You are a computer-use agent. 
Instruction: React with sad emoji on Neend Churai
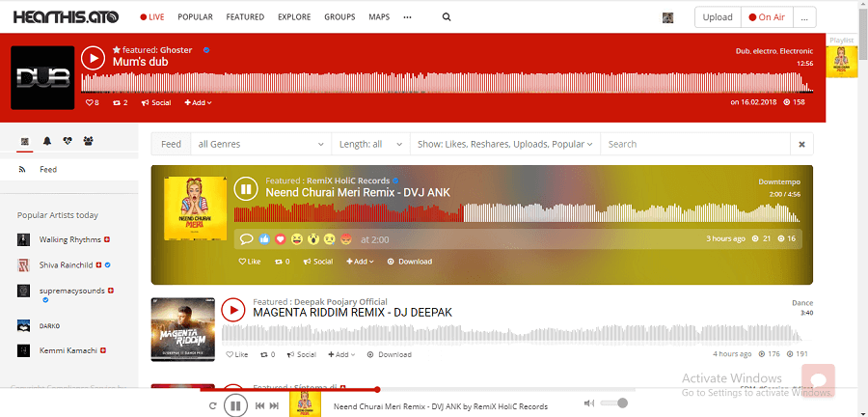click(330, 239)
